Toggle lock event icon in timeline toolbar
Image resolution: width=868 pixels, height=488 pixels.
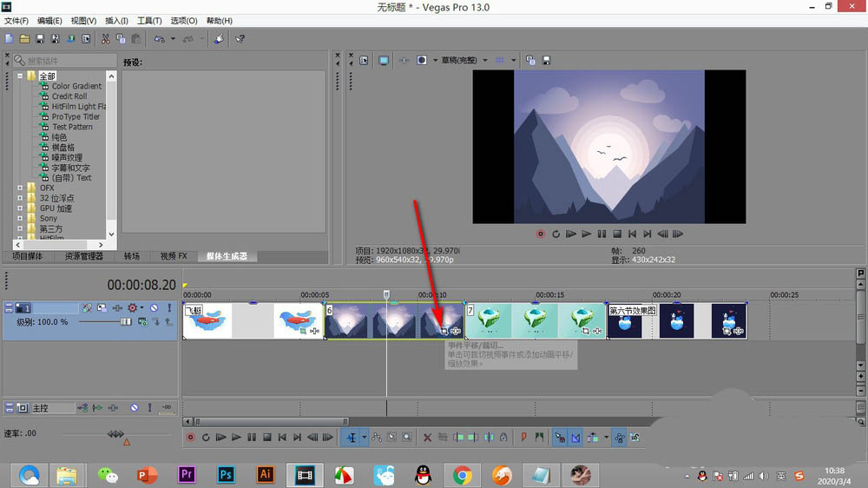503,438
